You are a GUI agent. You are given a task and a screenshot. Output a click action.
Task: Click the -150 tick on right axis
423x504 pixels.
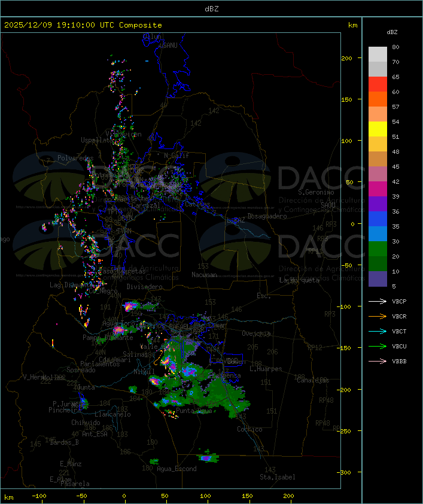pos(345,348)
